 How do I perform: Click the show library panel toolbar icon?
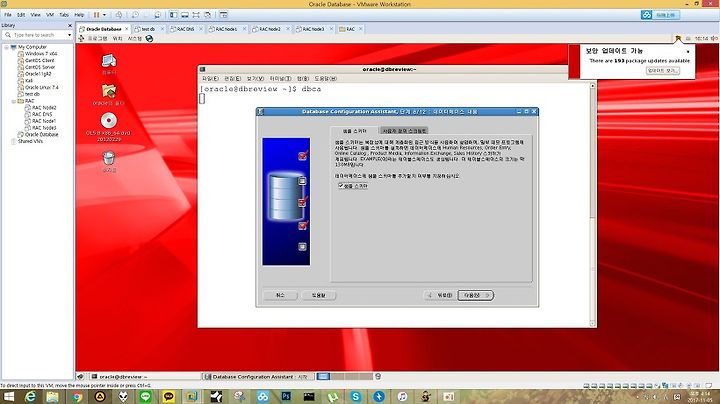174,15
